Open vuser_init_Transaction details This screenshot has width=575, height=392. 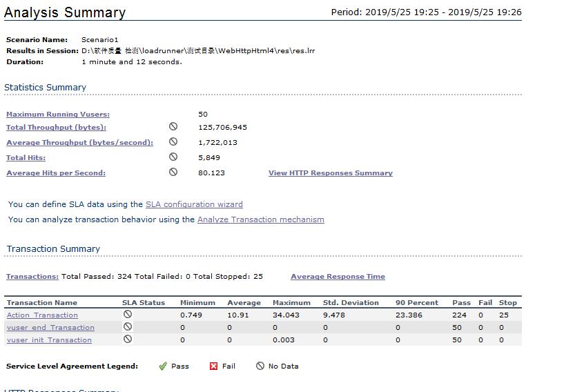coord(49,340)
